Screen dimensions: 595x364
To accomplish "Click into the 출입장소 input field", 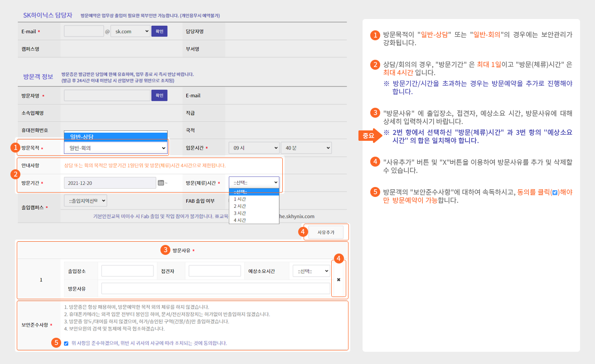I will click(x=127, y=271).
